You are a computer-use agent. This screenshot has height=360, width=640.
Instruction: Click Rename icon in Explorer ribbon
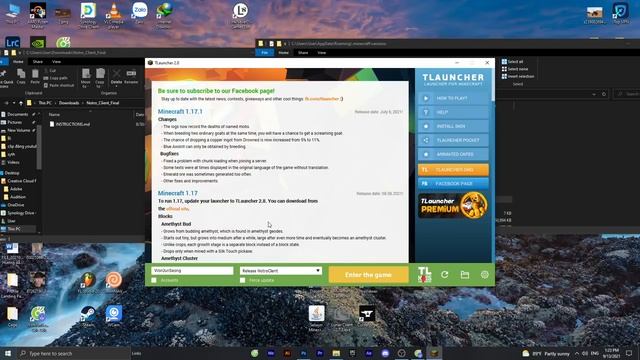pos(131,76)
